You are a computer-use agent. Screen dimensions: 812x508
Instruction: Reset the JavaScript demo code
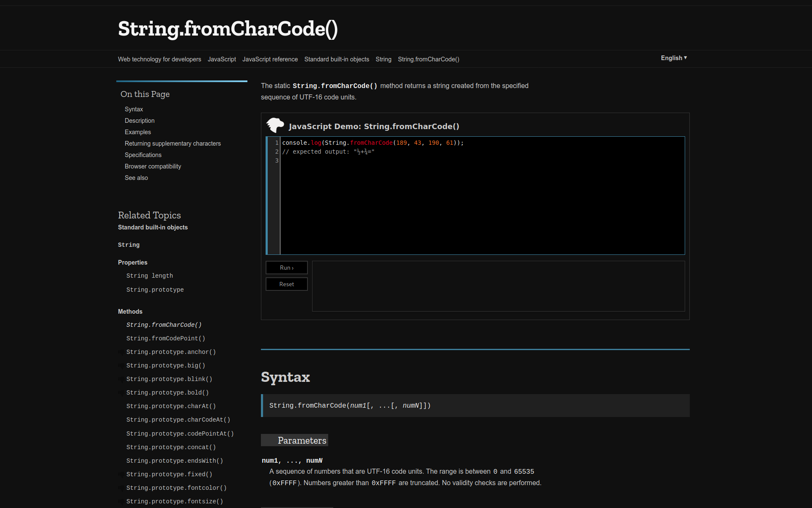click(x=287, y=284)
